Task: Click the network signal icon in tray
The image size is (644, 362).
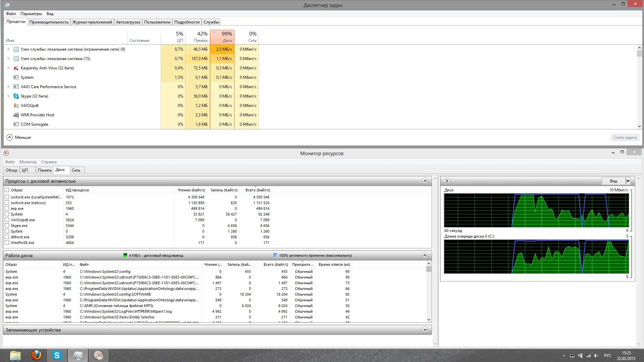Action: click(x=588, y=356)
